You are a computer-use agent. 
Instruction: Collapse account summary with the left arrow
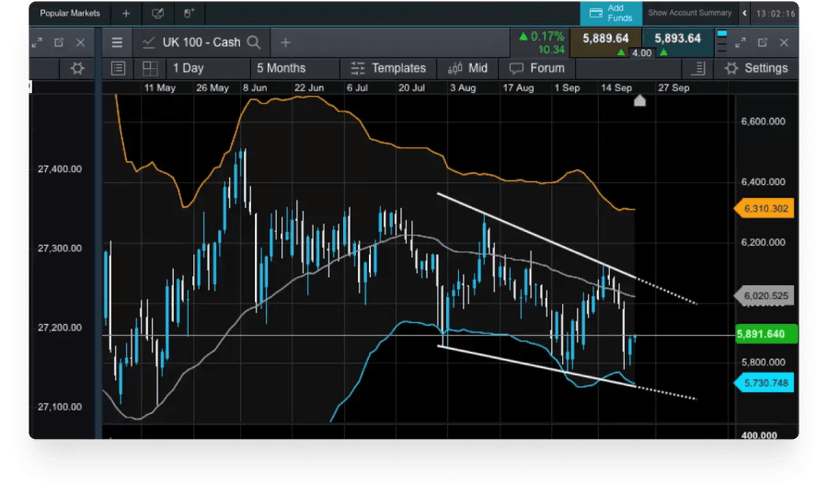pos(743,13)
